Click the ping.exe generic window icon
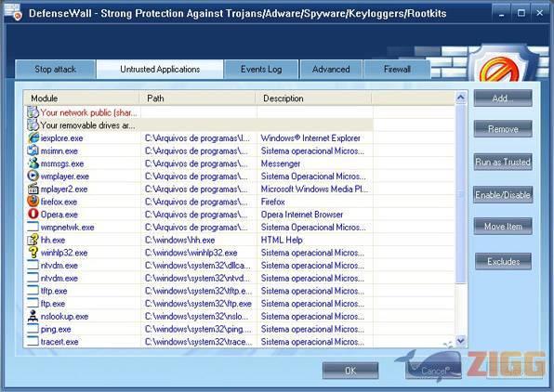This screenshot has height=392, width=554. (x=33, y=329)
